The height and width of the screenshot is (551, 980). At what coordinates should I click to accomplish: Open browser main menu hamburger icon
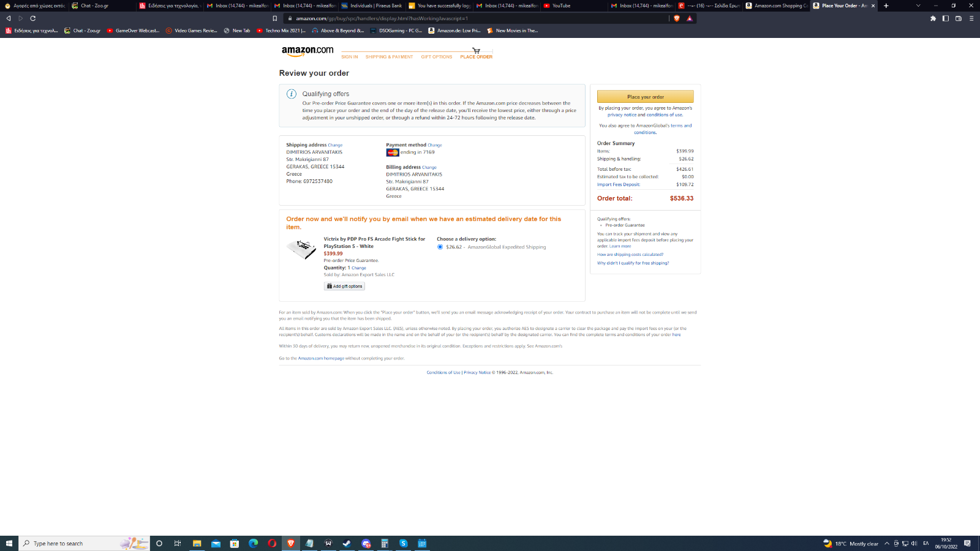(x=971, y=18)
